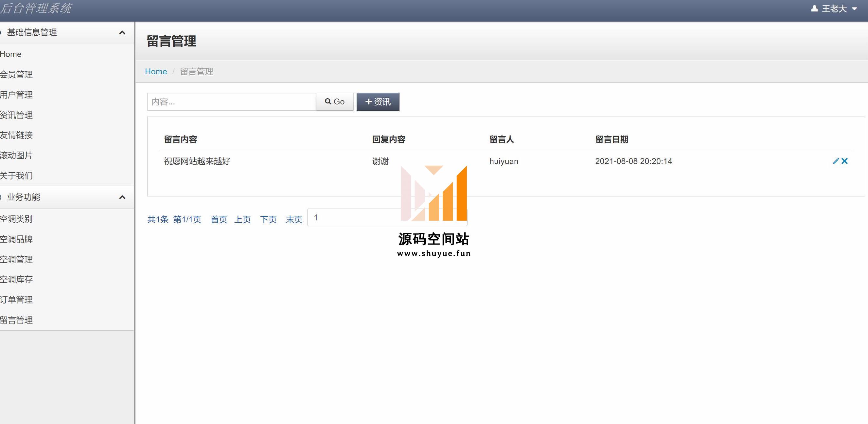Click the Go search button
868x424 pixels.
(335, 101)
